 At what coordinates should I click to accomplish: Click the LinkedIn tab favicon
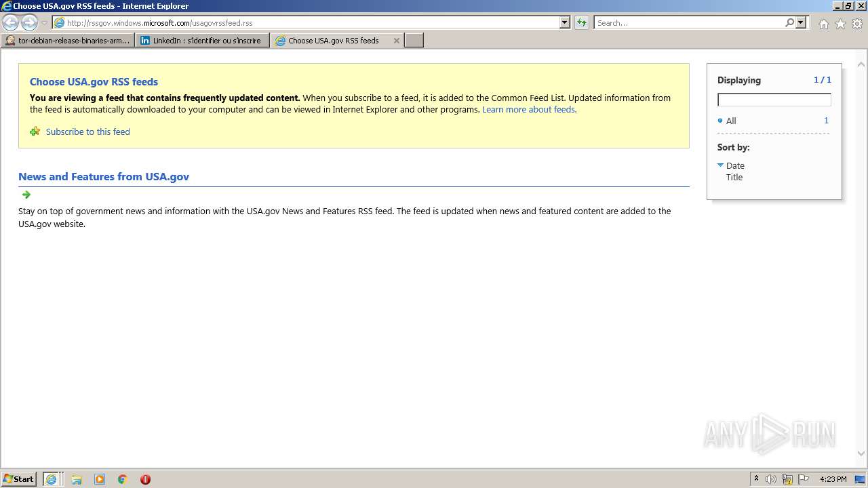click(x=145, y=41)
